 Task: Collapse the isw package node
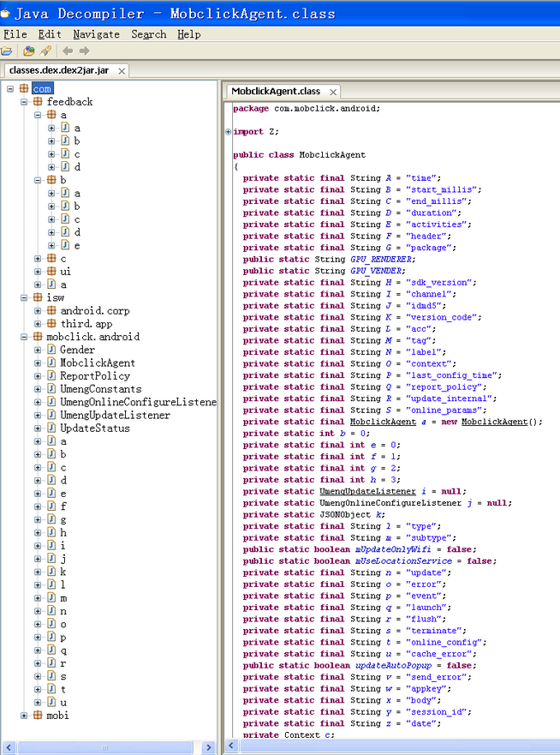[x=24, y=297]
